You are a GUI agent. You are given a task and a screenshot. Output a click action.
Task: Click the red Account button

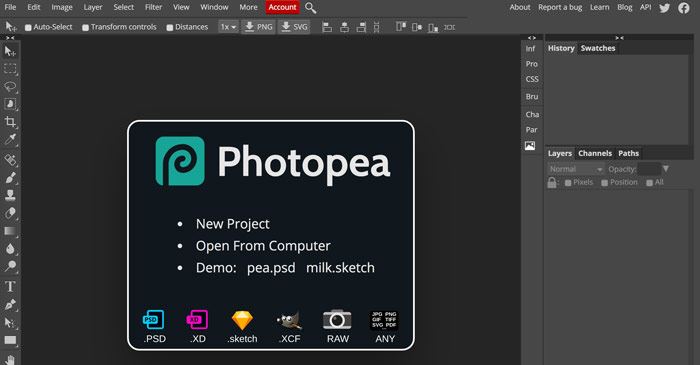pos(282,7)
